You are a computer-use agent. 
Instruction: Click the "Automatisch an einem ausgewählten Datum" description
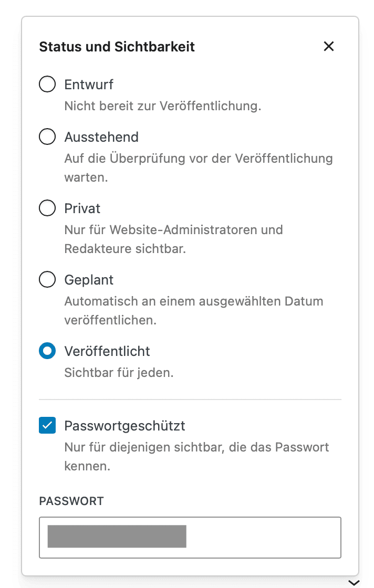[x=193, y=301]
